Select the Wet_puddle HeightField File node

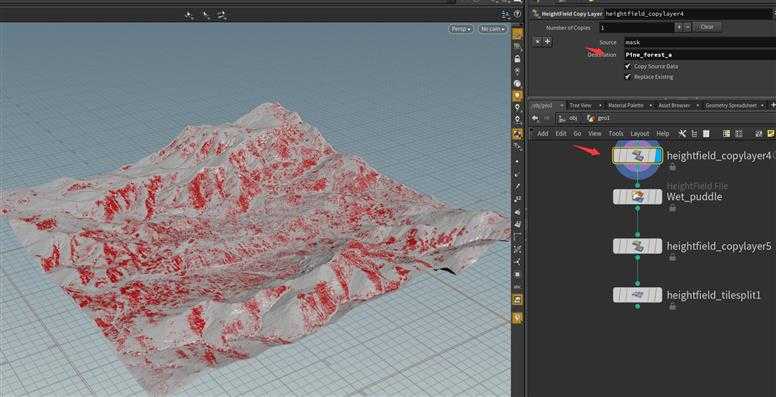pos(637,197)
